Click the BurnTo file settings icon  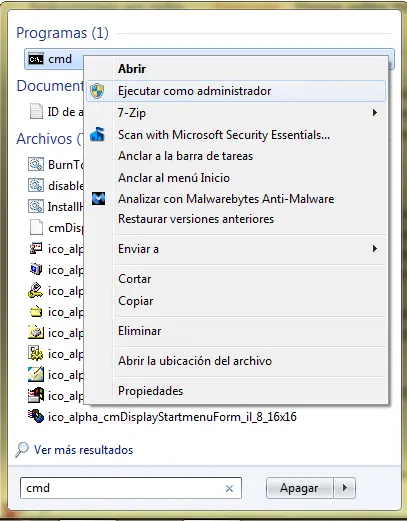36,164
